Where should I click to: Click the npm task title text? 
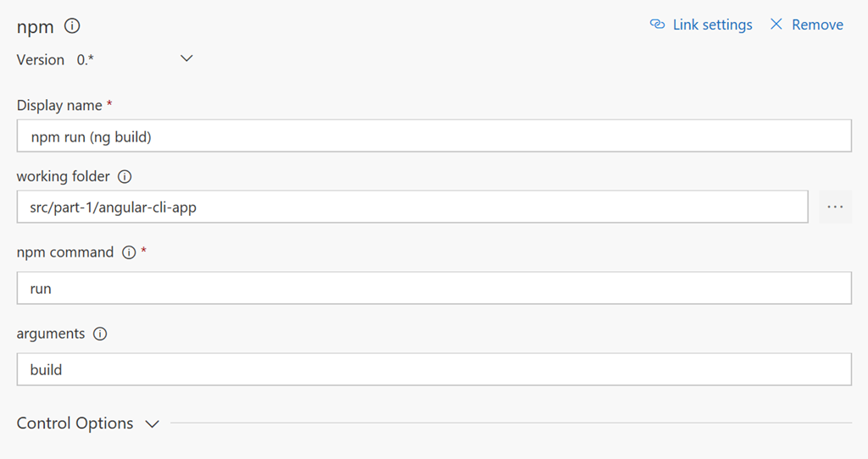coord(36,26)
